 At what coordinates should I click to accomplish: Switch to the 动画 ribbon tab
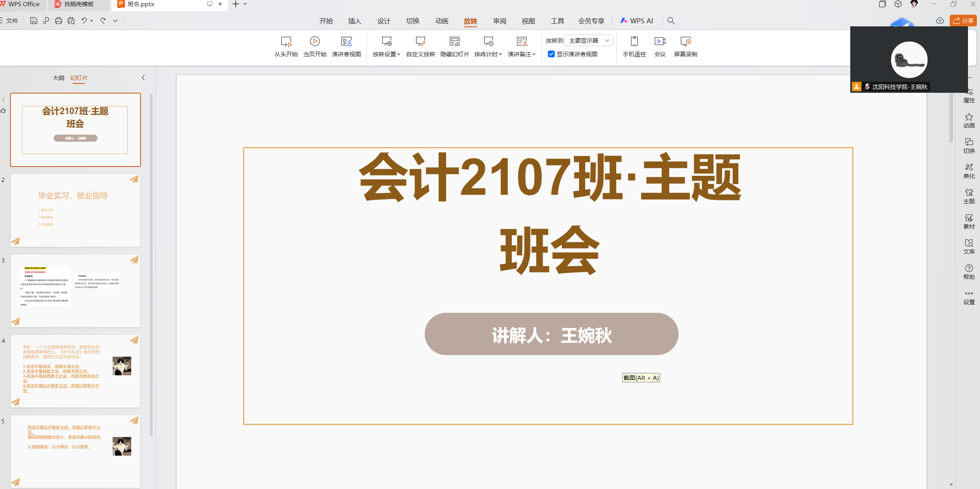(x=441, y=21)
